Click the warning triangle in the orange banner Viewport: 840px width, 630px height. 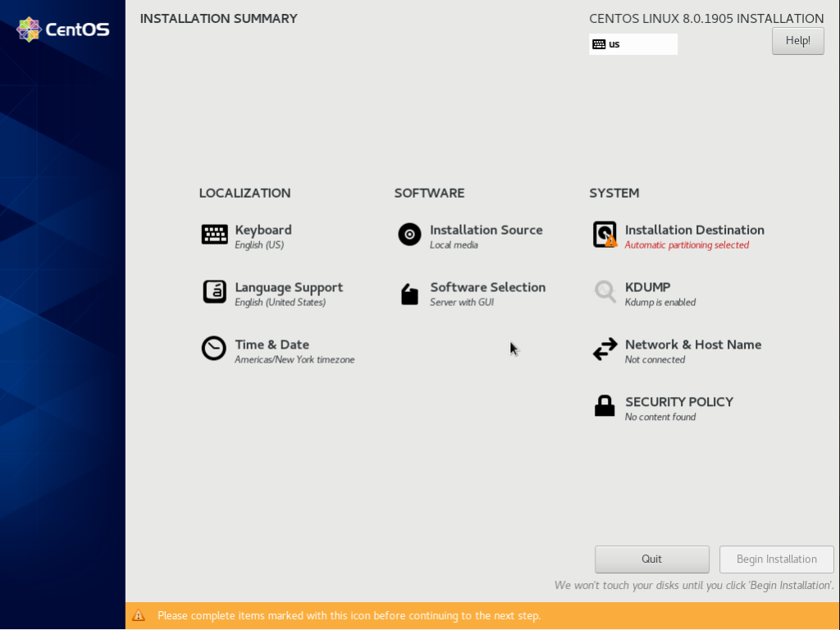tap(139, 615)
